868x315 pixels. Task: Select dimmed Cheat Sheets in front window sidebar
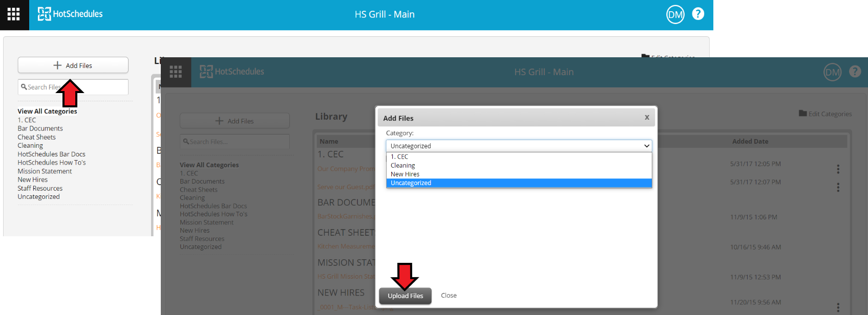[x=198, y=189]
